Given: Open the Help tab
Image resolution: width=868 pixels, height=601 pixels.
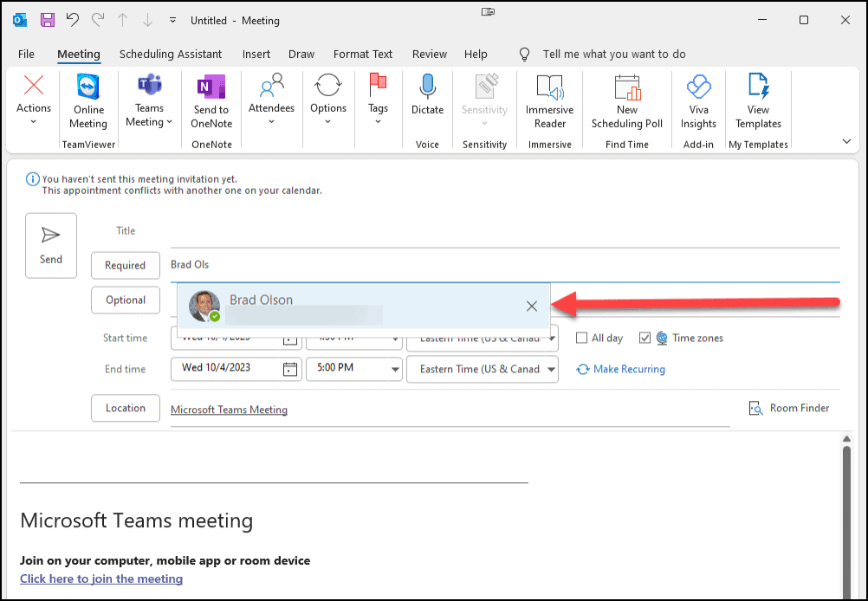Looking at the screenshot, I should pos(476,55).
